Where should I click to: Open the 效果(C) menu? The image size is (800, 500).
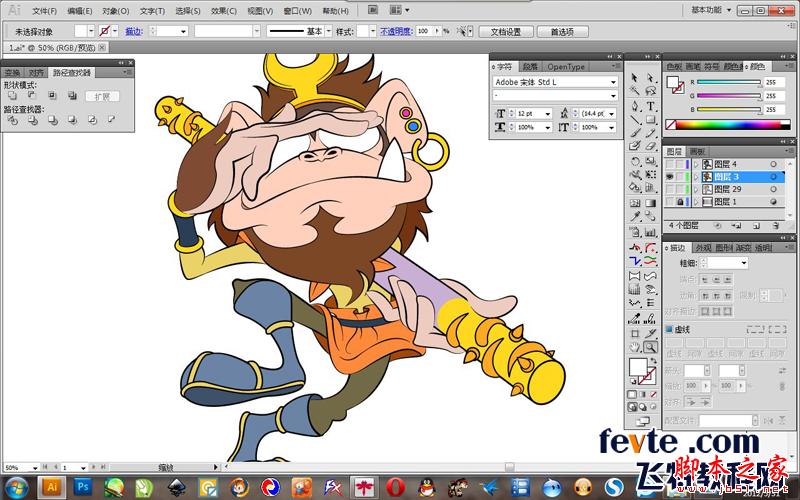tap(223, 11)
